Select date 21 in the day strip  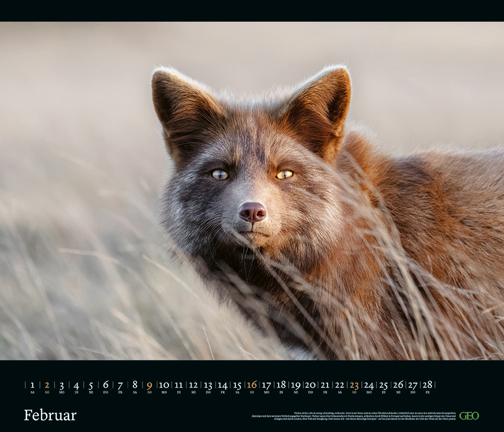click(325, 385)
